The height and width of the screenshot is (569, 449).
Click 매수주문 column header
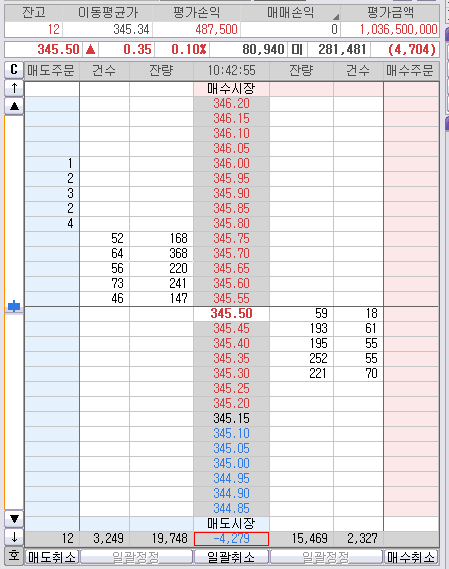pyautogui.click(x=410, y=70)
